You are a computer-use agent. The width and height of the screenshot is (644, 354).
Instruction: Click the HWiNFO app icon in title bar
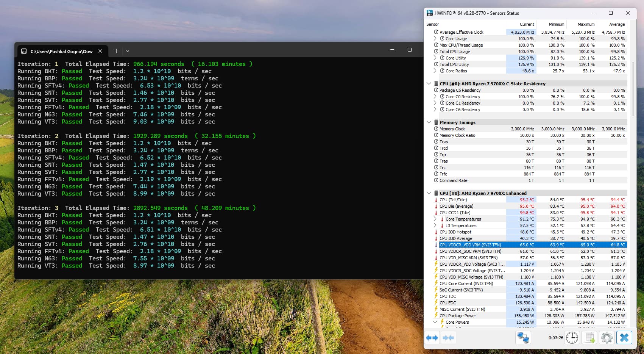[x=430, y=13]
